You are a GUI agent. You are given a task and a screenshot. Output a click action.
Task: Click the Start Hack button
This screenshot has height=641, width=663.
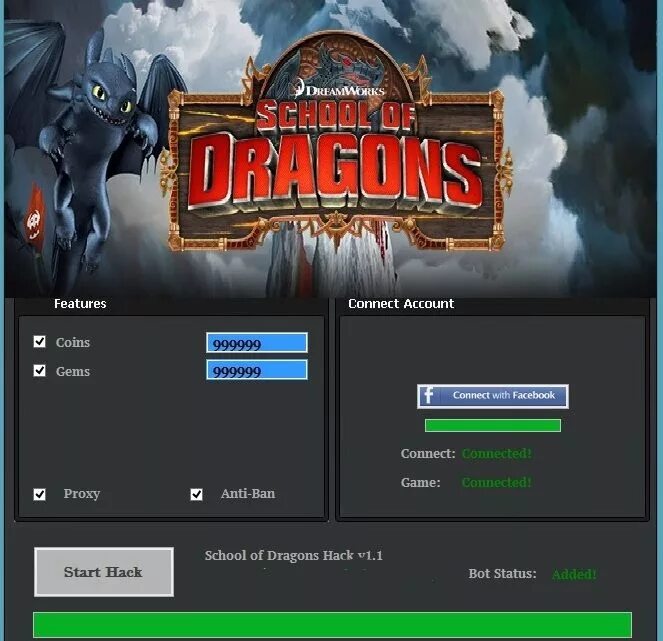tap(104, 572)
